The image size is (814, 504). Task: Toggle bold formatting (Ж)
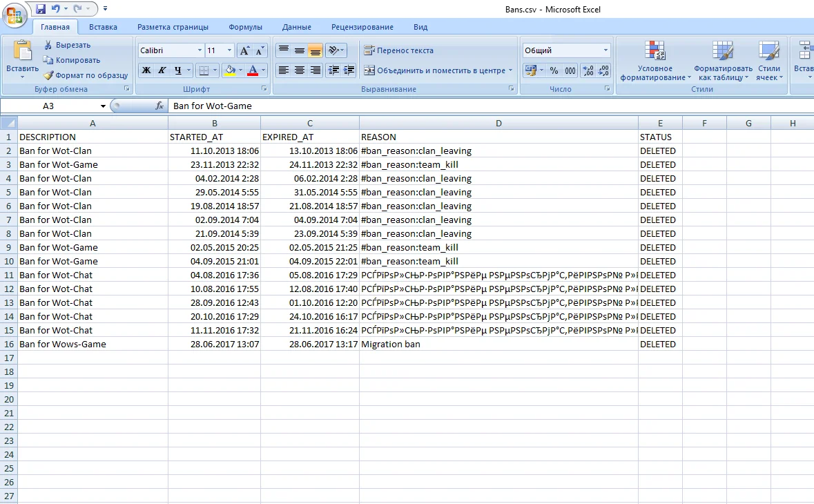146,70
